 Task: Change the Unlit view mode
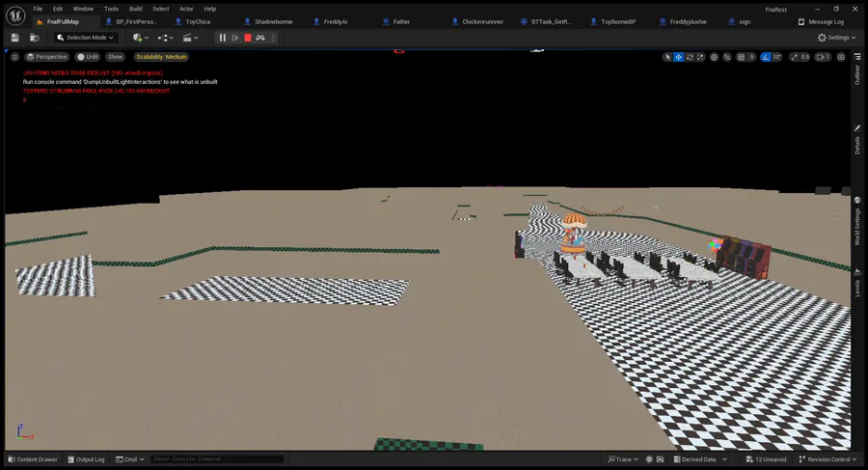click(x=88, y=57)
